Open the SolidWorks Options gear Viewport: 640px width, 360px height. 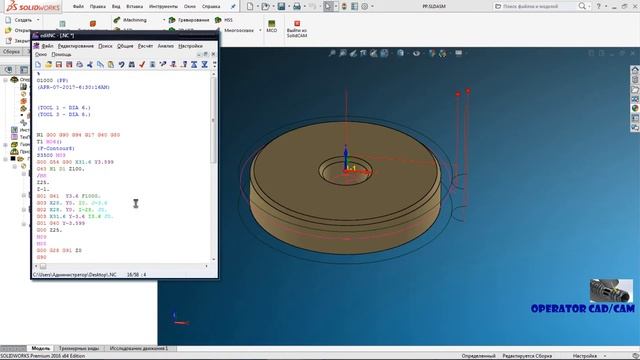364,6
